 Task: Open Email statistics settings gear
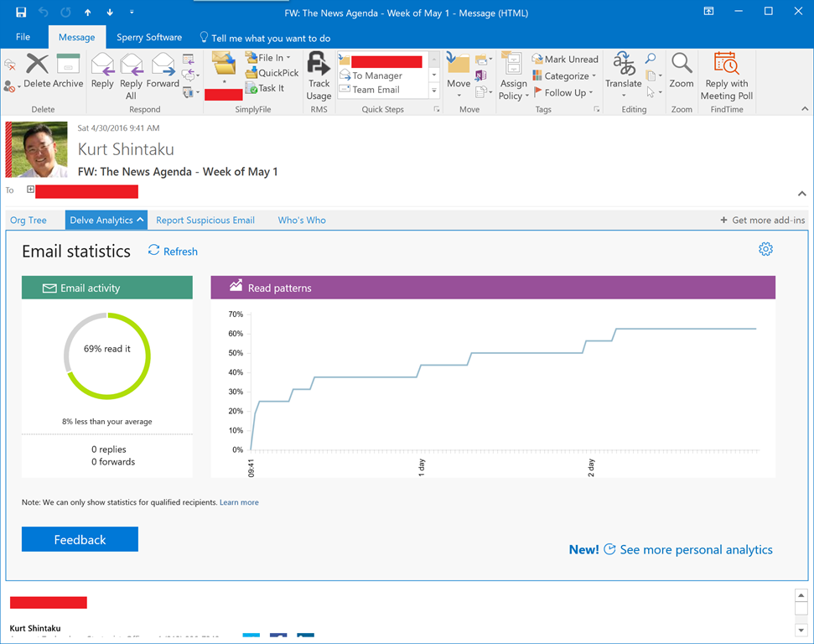pos(765,250)
